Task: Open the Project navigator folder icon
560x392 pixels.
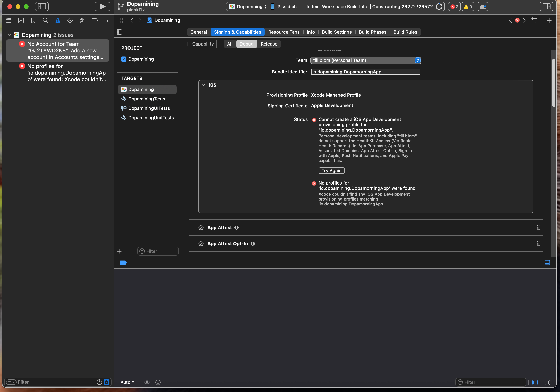Action: coord(9,21)
